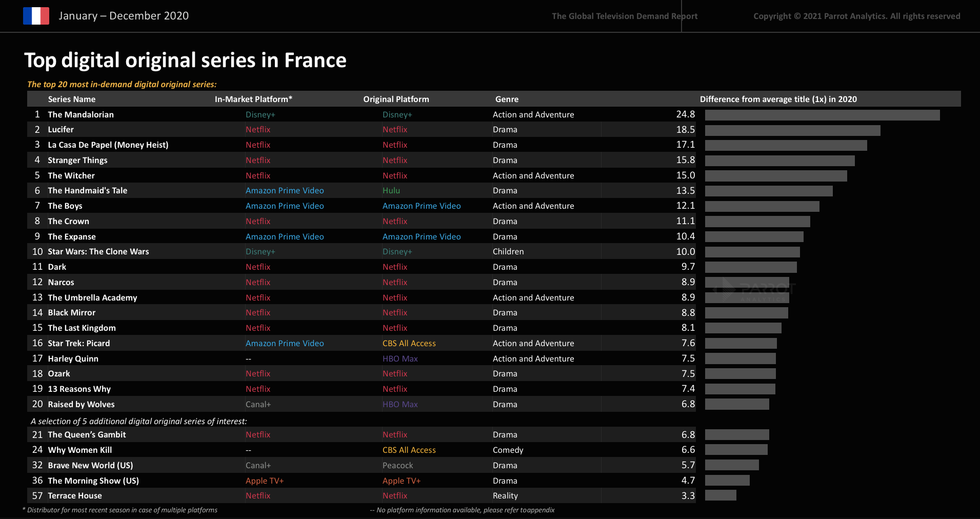This screenshot has width=980, height=519.
Task: Select the 'January – December 2020' header text
Action: 124,16
